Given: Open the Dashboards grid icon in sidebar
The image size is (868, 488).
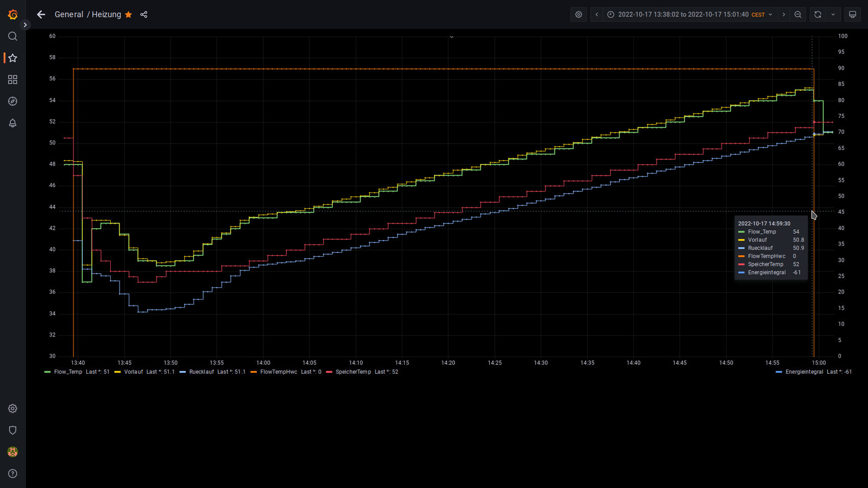Looking at the screenshot, I should [13, 80].
